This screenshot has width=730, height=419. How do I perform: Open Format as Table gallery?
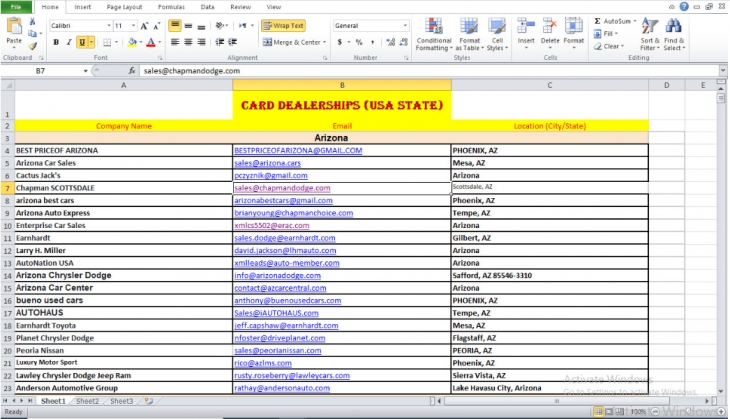click(469, 34)
